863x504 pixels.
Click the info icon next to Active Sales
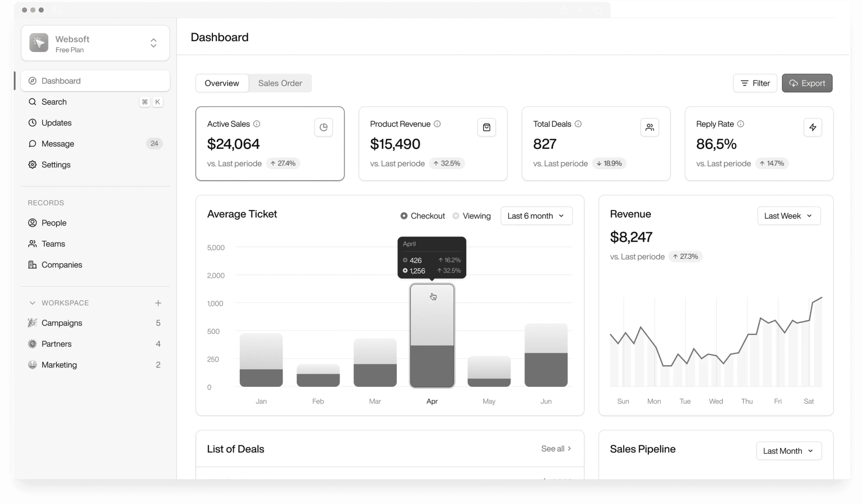pos(257,124)
